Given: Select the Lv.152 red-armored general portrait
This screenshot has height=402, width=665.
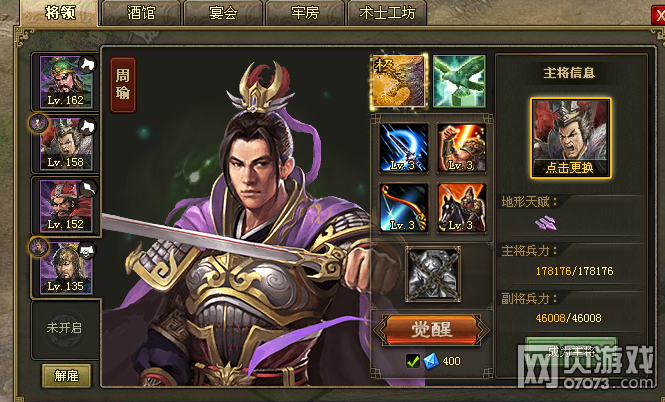Looking at the screenshot, I should [x=66, y=206].
